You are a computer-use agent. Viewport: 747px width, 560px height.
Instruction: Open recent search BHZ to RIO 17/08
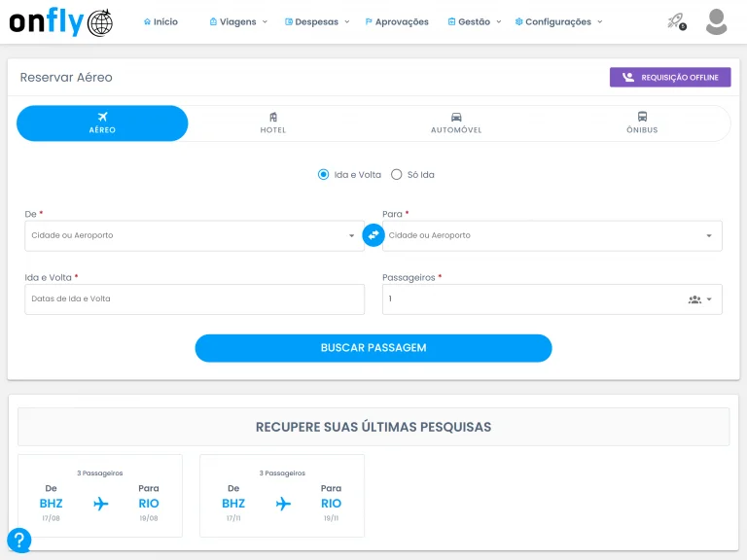[x=100, y=496]
